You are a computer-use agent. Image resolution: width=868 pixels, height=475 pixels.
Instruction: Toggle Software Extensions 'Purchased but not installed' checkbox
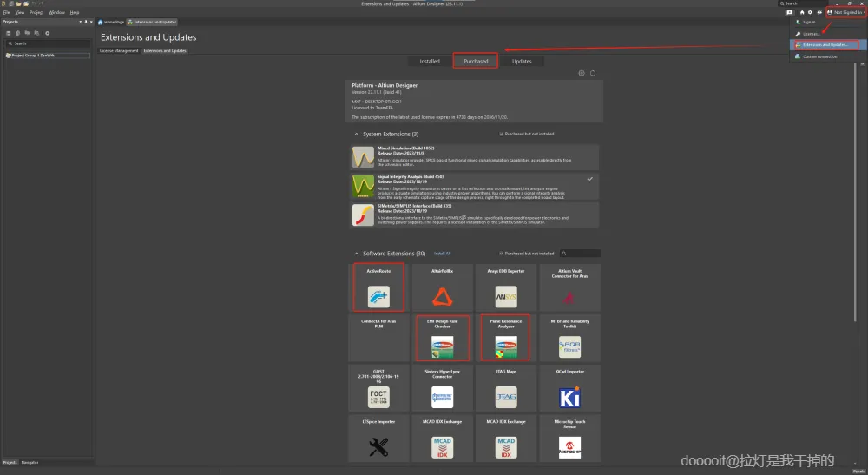[x=502, y=254]
